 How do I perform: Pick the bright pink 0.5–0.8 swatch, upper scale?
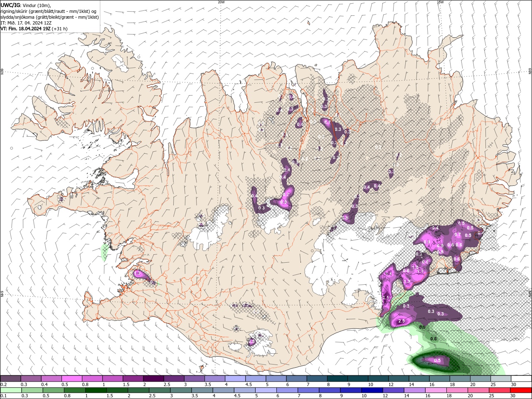pyautogui.click(x=72, y=379)
